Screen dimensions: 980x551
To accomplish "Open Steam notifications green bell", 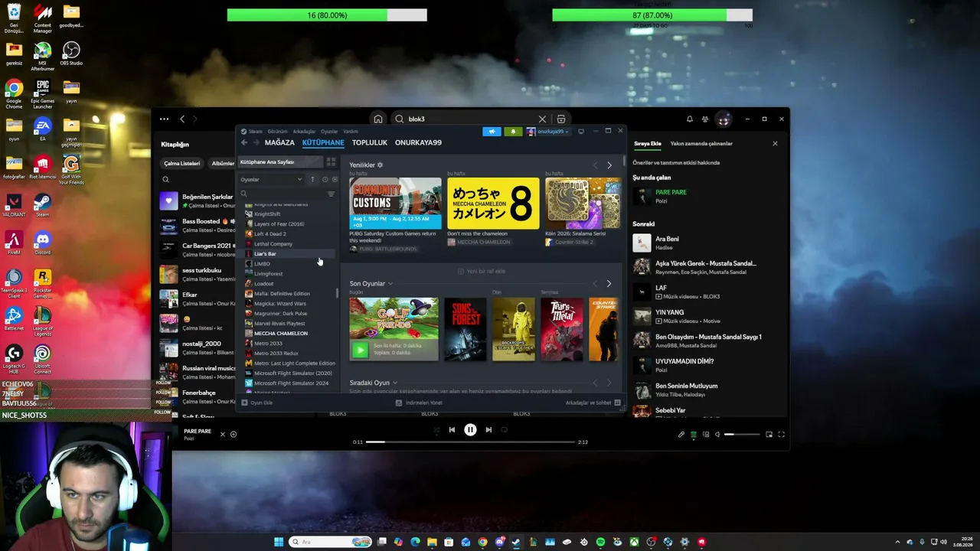I will point(513,132).
